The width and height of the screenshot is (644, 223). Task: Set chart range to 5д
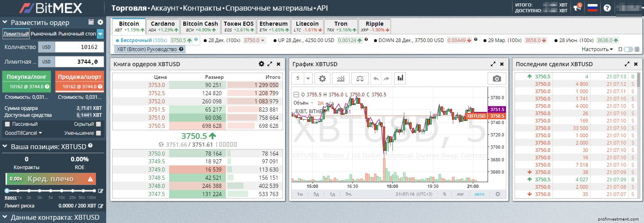pos(316,194)
